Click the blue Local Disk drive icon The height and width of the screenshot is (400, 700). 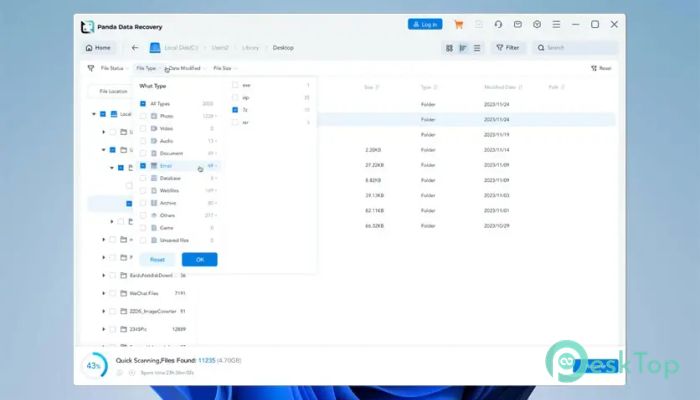[155, 48]
